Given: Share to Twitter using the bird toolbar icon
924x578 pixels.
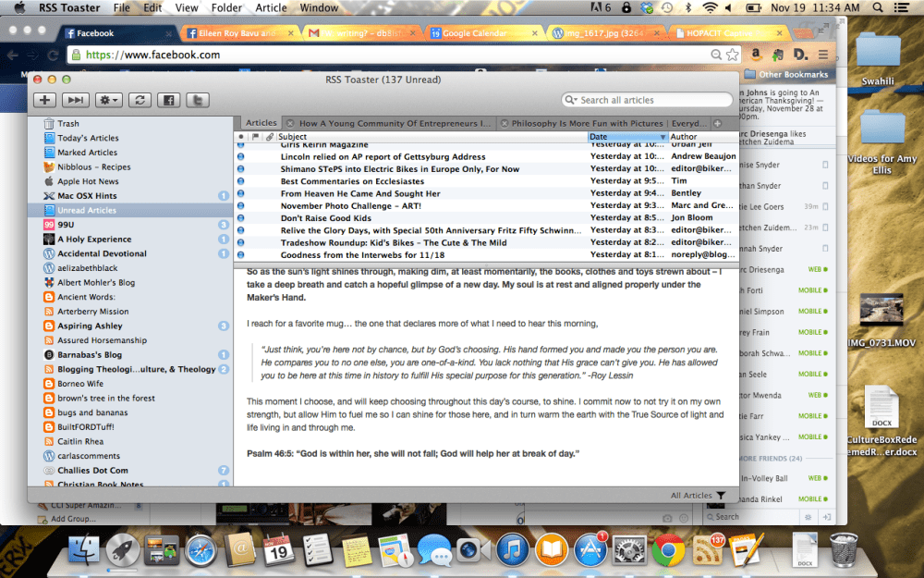Looking at the screenshot, I should tap(199, 100).
